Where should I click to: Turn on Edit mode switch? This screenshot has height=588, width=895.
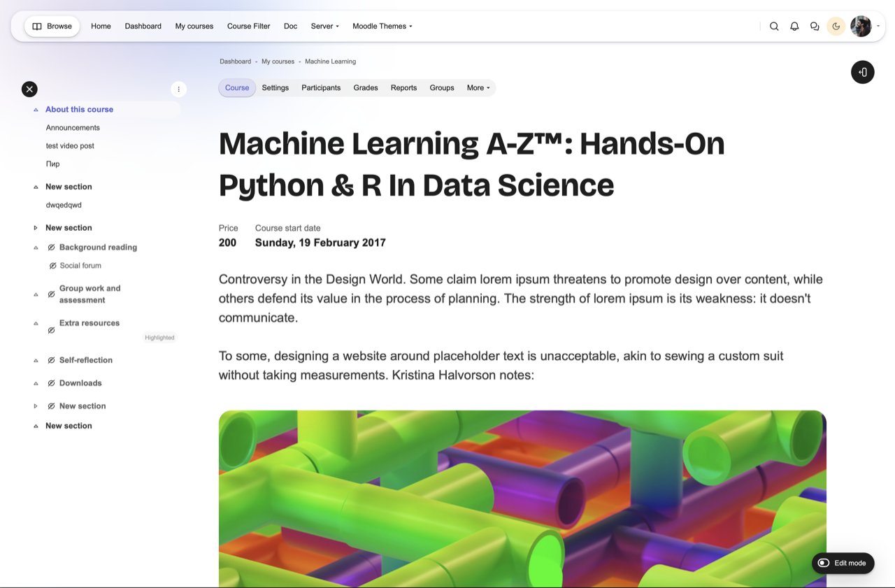pyautogui.click(x=824, y=563)
